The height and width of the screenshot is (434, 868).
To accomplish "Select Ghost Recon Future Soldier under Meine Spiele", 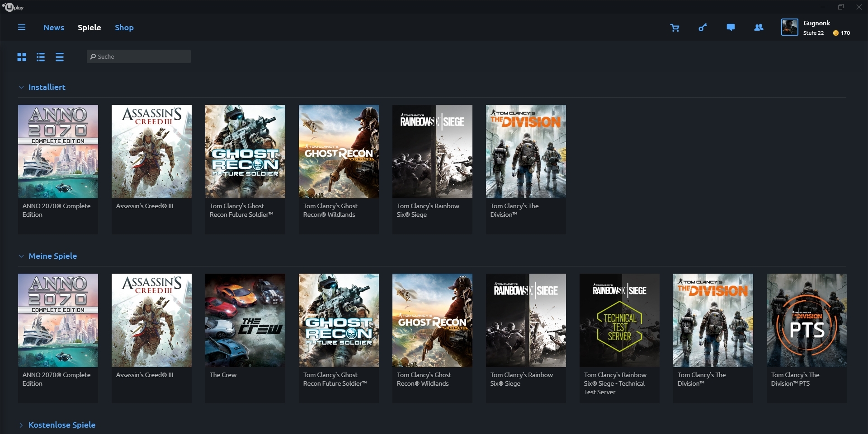I will [x=339, y=320].
